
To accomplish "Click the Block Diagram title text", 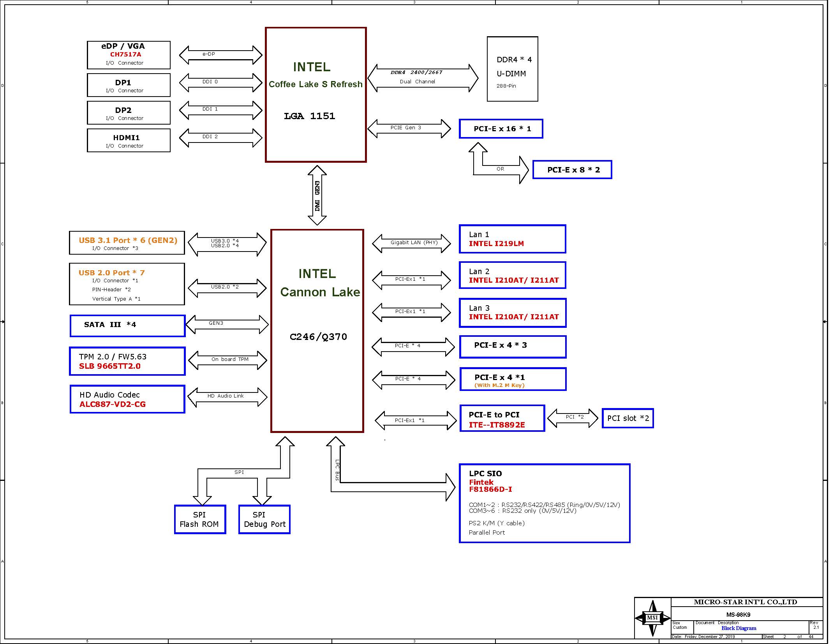I will tap(739, 628).
